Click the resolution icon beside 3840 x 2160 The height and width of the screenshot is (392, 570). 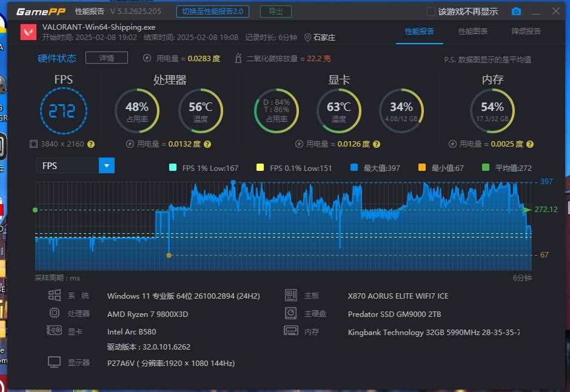point(33,144)
